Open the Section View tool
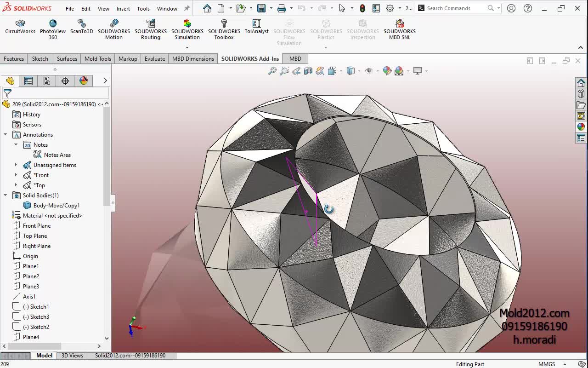The image size is (588, 368). tap(308, 71)
